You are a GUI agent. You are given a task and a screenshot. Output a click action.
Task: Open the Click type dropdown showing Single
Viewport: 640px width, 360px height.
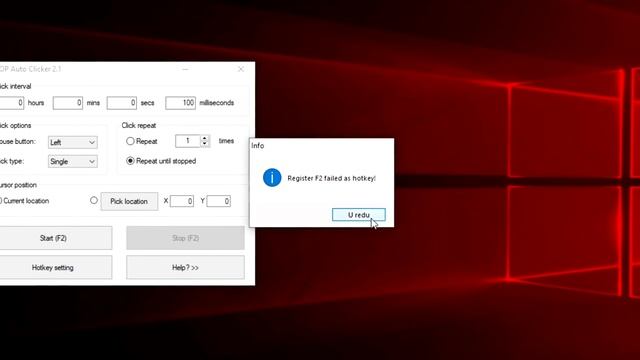[x=73, y=162]
